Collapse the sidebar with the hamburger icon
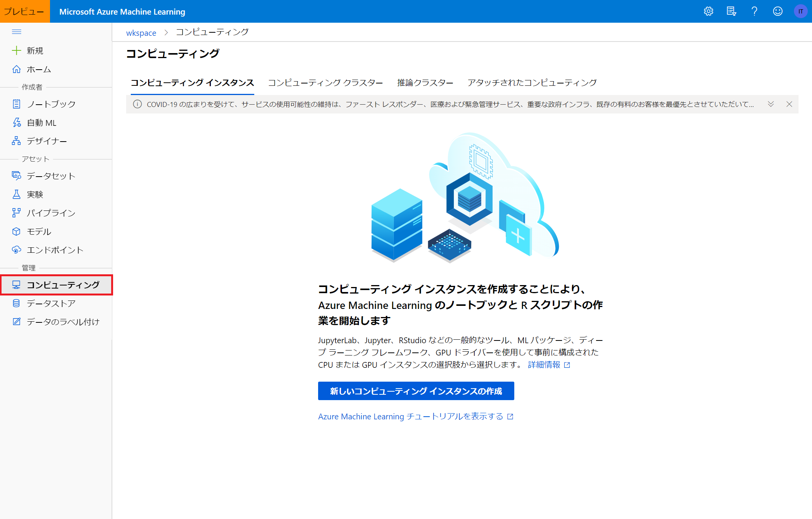The width and height of the screenshot is (812, 519). tap(17, 32)
